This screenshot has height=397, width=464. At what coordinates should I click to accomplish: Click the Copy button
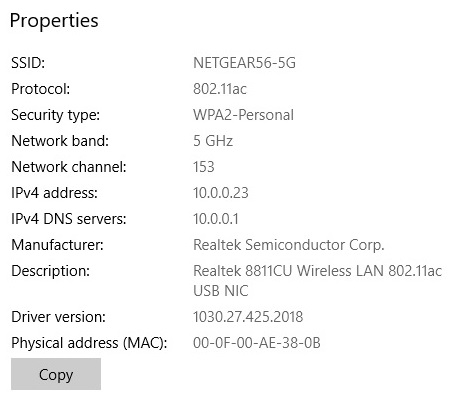pos(56,374)
